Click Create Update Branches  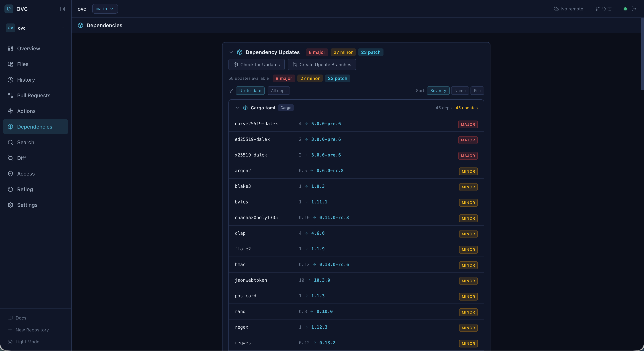322,65
